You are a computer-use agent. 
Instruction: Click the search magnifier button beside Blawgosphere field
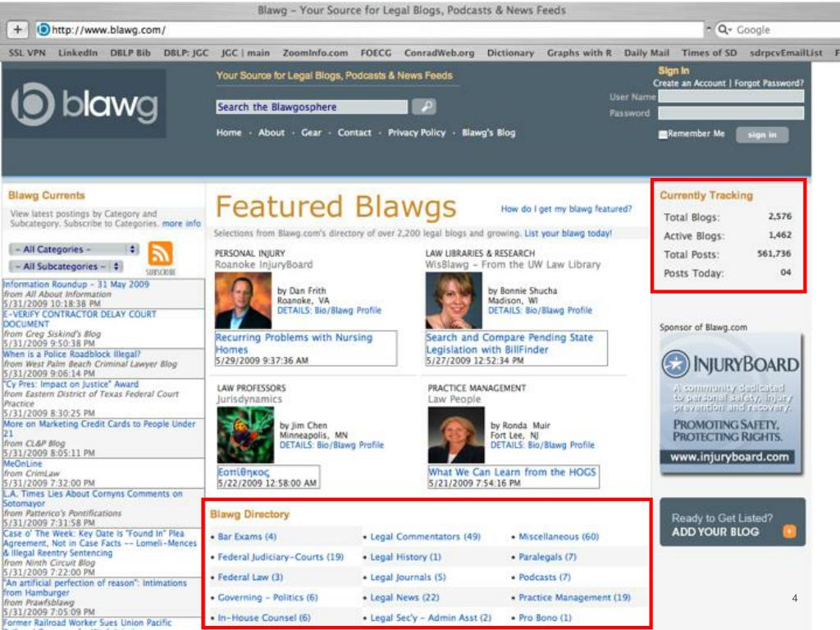(x=424, y=107)
